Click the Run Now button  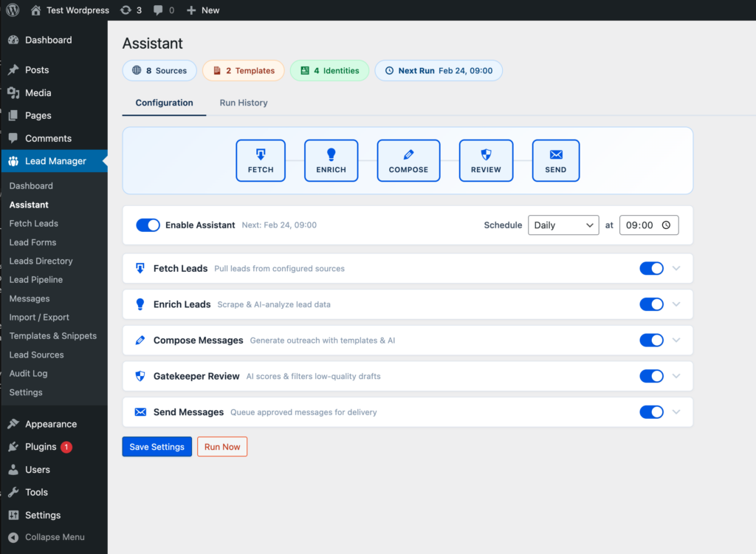coord(222,447)
